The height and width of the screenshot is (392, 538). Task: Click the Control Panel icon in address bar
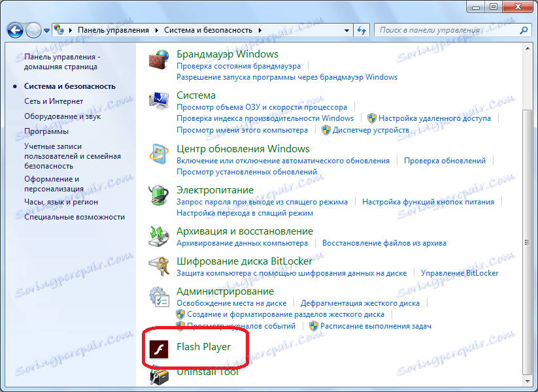pos(59,30)
